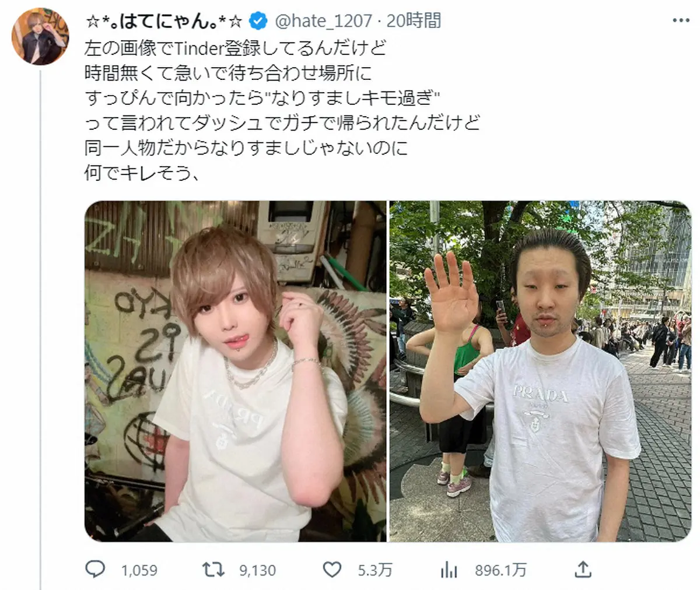Click the reply speech bubble icon
This screenshot has width=700, height=590.
pyautogui.click(x=95, y=569)
